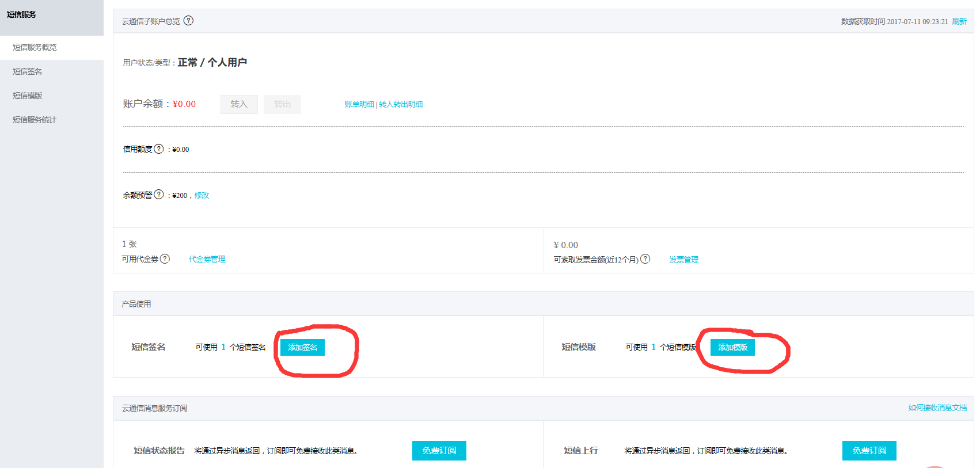Click help icon beside 信用额度
980x468 pixels.
pyautogui.click(x=159, y=149)
